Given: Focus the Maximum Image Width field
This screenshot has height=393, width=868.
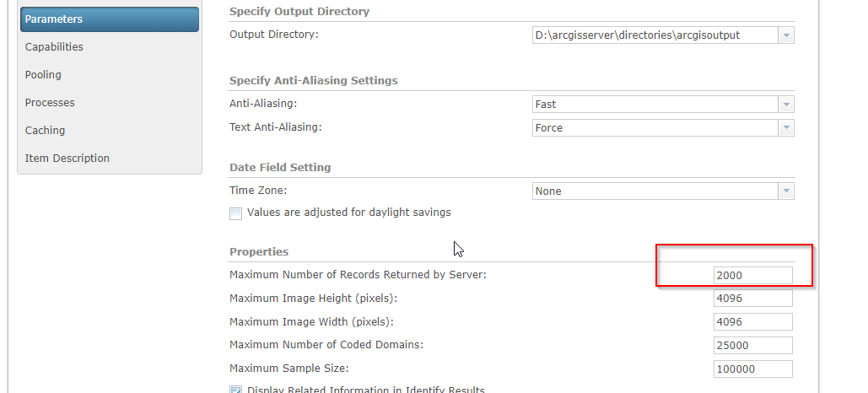Looking at the screenshot, I should pos(753,322).
